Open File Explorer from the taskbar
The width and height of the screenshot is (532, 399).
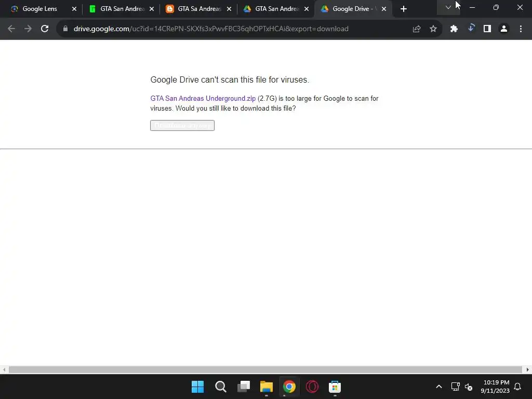coord(267,387)
